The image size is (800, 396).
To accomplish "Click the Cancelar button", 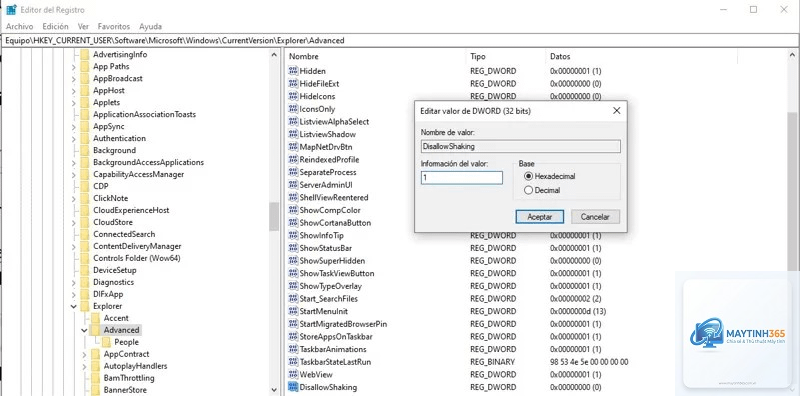I will click(595, 216).
